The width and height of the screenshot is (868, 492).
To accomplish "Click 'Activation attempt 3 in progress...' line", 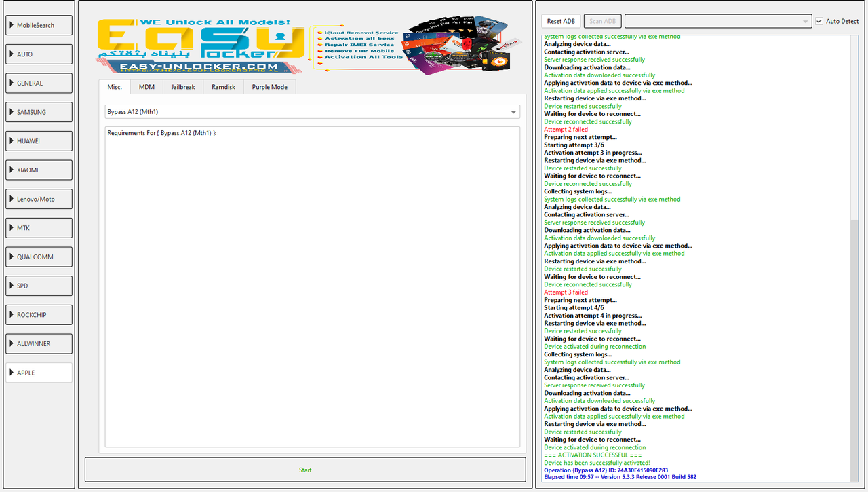I will click(593, 153).
